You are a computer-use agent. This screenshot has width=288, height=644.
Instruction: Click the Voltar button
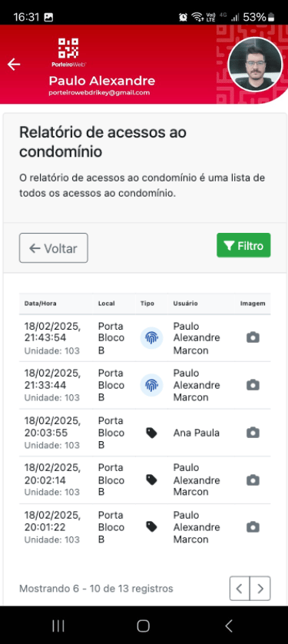(53, 248)
